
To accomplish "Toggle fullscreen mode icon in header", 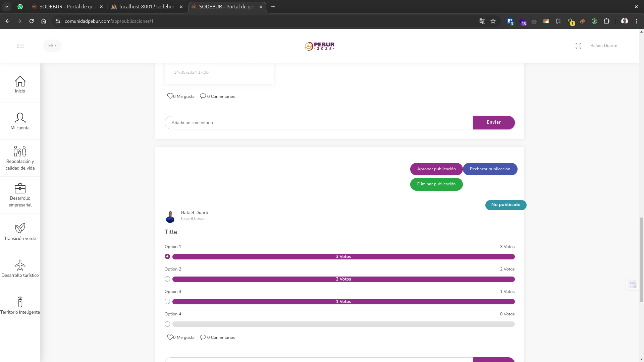I will [578, 46].
